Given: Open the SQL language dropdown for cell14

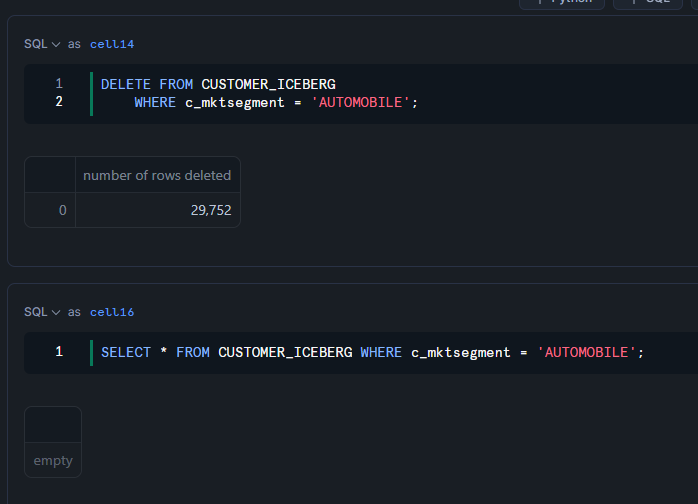Looking at the screenshot, I should (x=42, y=44).
